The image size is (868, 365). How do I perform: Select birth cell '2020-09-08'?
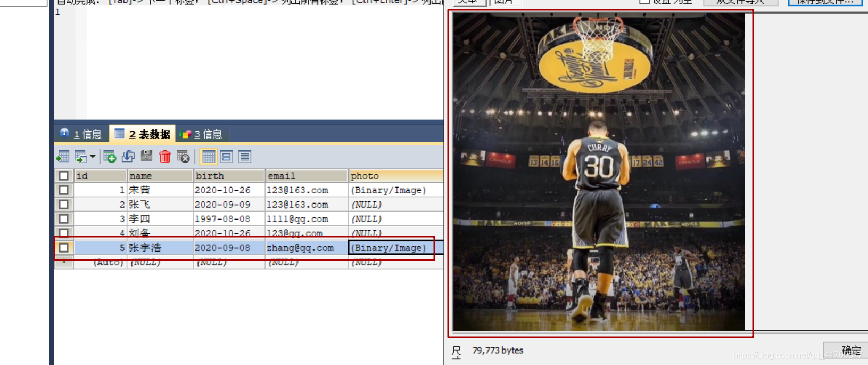pos(229,248)
